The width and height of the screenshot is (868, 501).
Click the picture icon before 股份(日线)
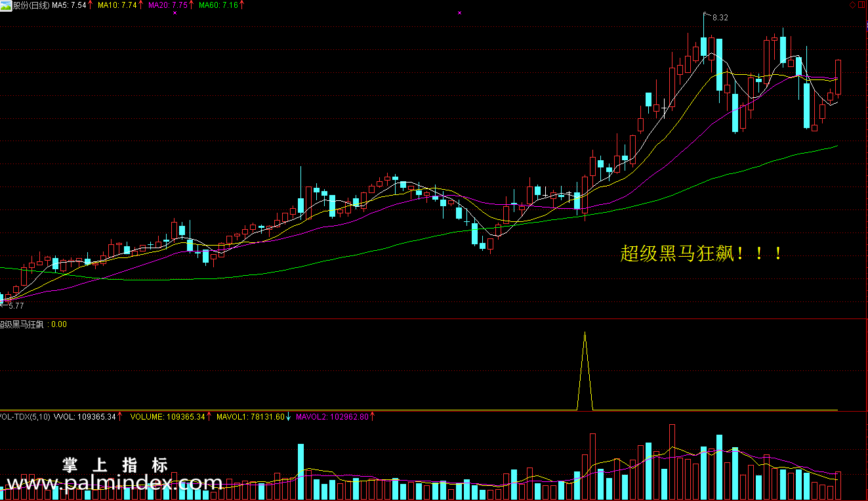point(6,5)
